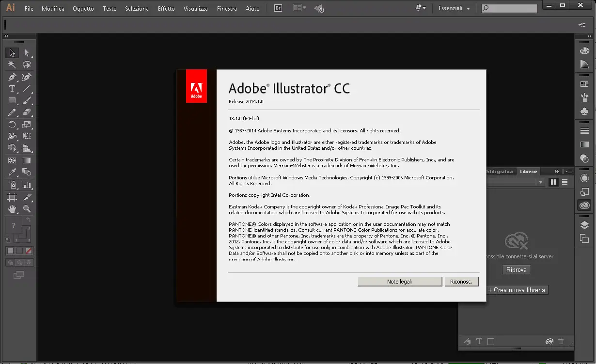Select the Lasso tool
The height and width of the screenshot is (364, 596).
[27, 64]
